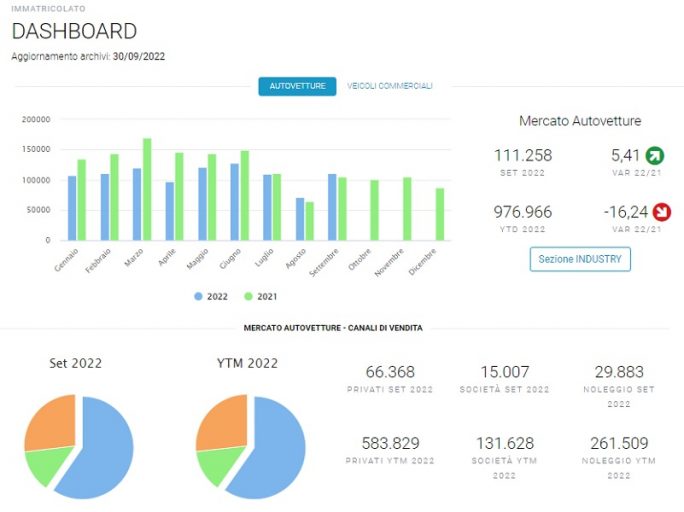Click the Giugno 2022 blue bar
This screenshot has height=512, width=684.
(x=235, y=202)
